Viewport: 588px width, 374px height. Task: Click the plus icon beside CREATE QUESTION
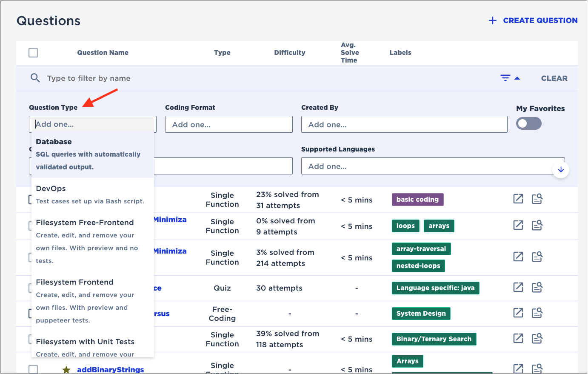point(492,20)
